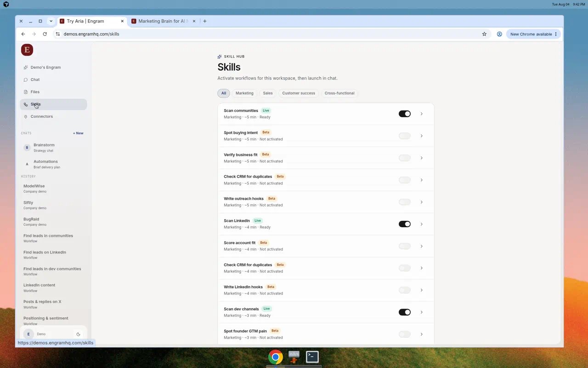Click New Chrome available button
The image size is (588, 368).
pos(533,34)
